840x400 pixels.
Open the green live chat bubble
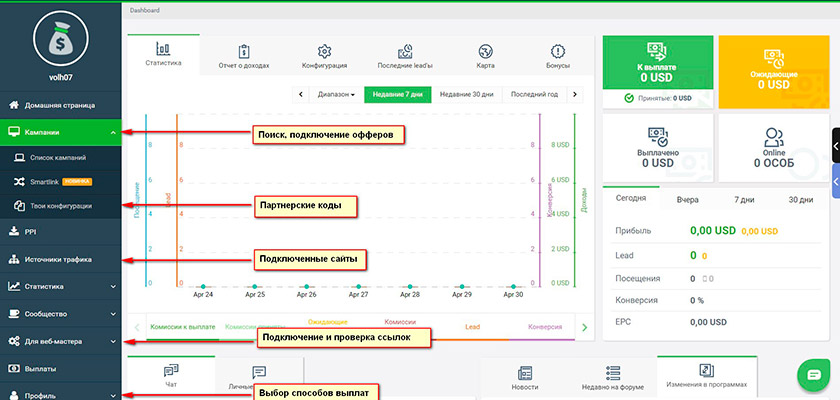813,375
